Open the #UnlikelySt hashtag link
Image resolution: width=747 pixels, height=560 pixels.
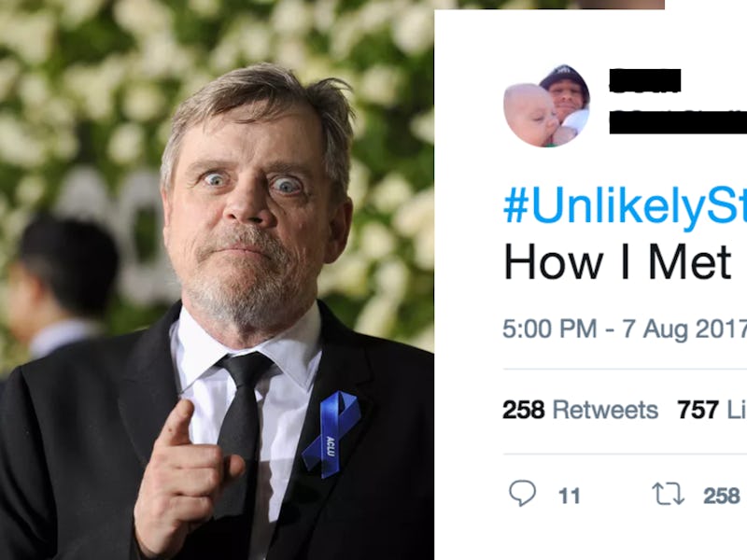click(x=624, y=208)
